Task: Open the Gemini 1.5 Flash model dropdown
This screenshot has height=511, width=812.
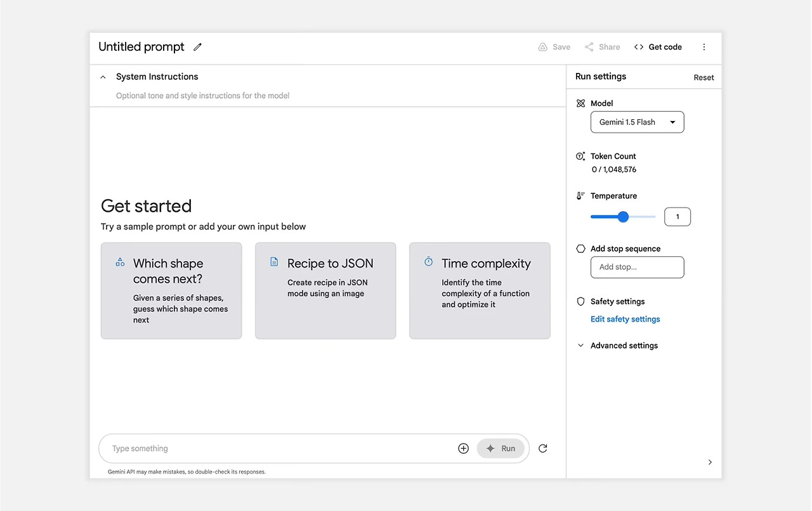Action: [x=637, y=122]
